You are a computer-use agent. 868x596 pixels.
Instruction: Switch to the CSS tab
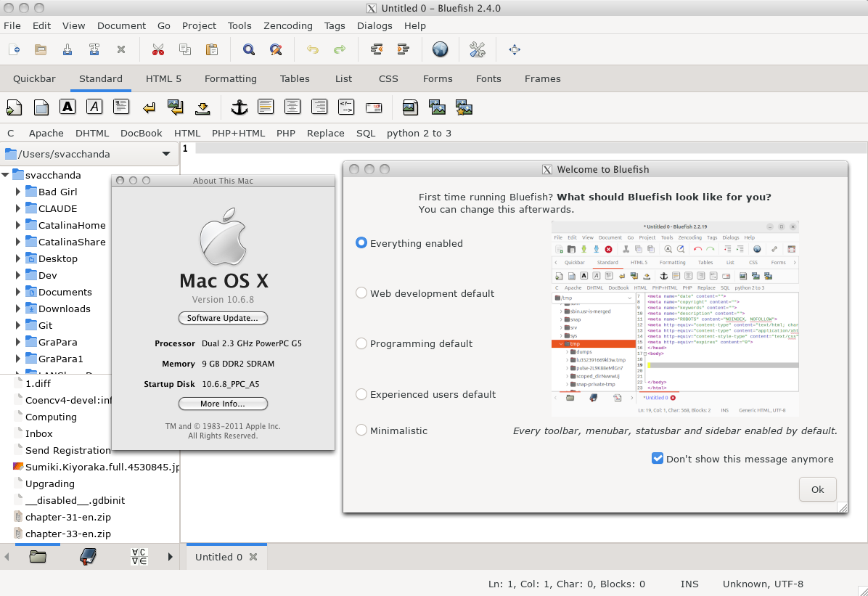click(388, 78)
